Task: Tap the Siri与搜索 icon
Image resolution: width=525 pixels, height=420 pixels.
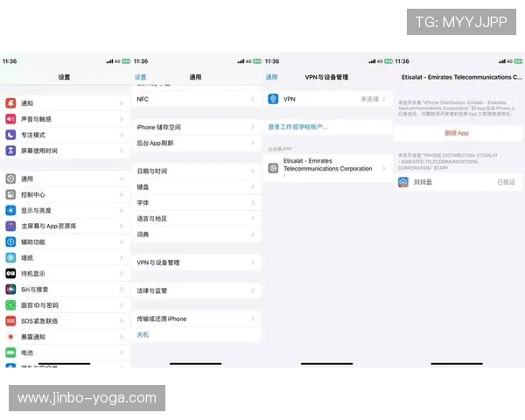Action: click(x=10, y=289)
